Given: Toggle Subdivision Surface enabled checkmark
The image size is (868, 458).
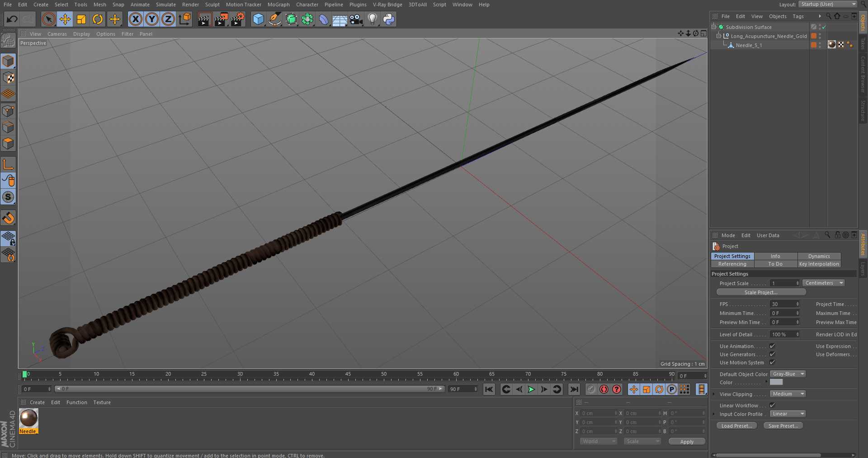Looking at the screenshot, I should [x=824, y=27].
